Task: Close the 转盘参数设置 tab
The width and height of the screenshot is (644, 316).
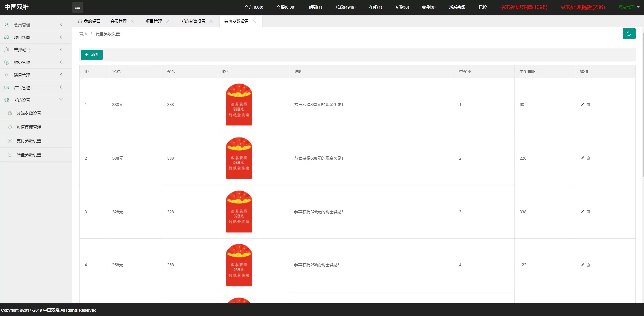Action: (x=254, y=21)
